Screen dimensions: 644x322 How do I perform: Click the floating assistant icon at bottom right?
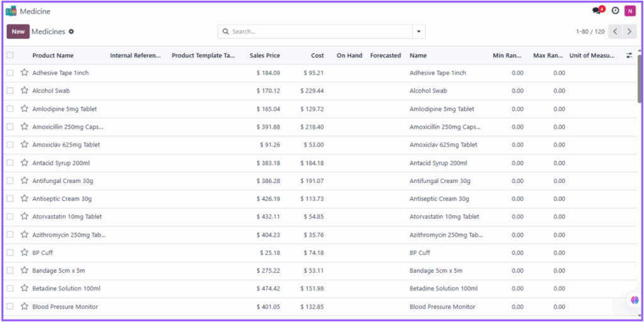point(634,301)
